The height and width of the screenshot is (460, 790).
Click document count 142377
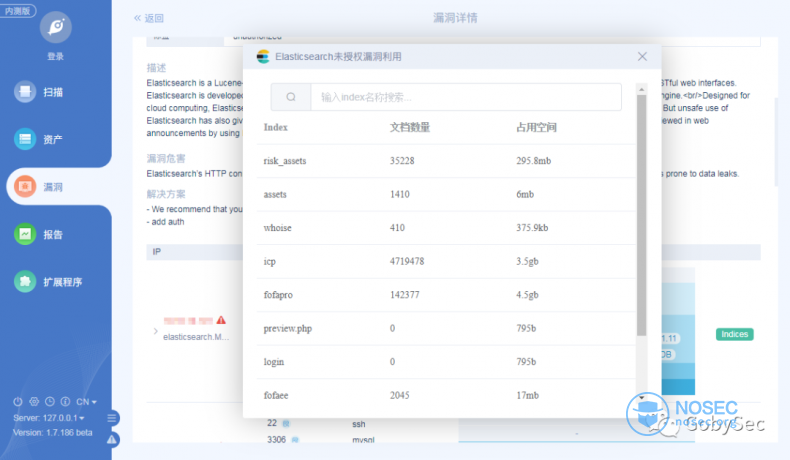click(x=405, y=295)
